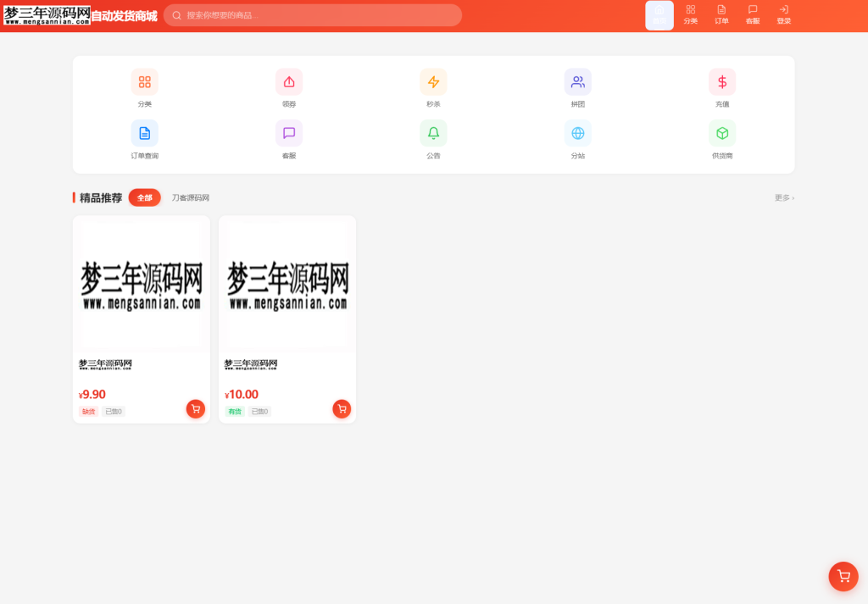The image size is (868, 604).
Task: Open the 更多 more link
Action: tap(782, 197)
